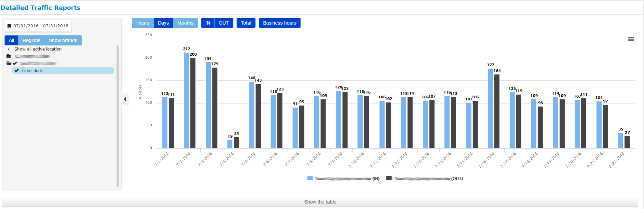Select the Months grouping tab
This screenshot has width=644, height=209.
[185, 23]
